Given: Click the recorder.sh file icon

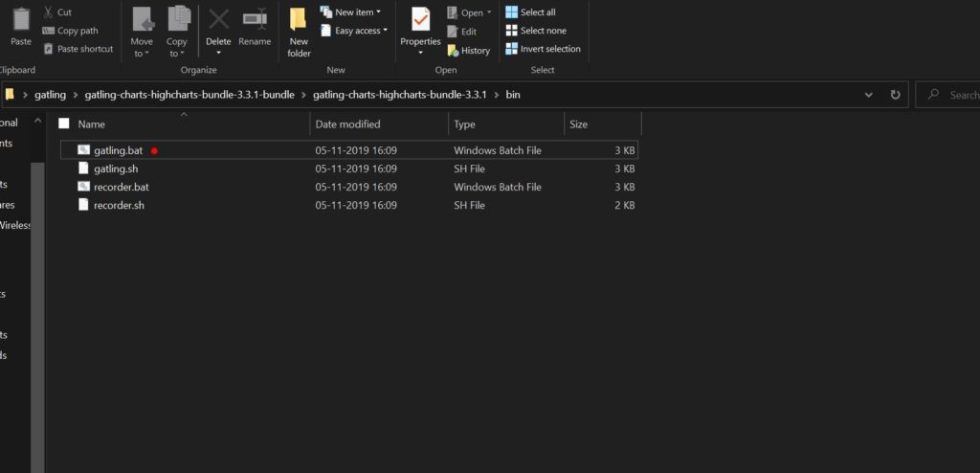Looking at the screenshot, I should [84, 205].
